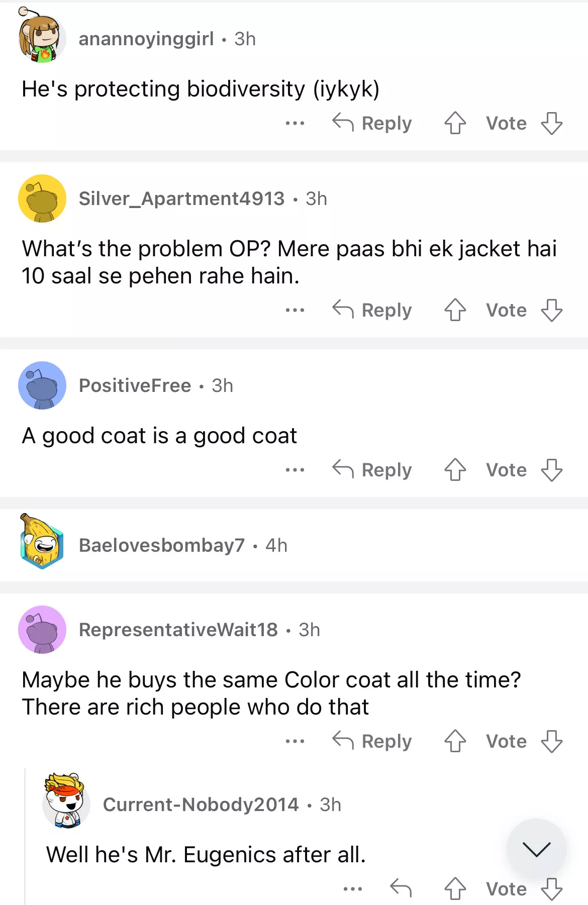Click reply arrow on Current-Nobody2014's comment

(401, 888)
